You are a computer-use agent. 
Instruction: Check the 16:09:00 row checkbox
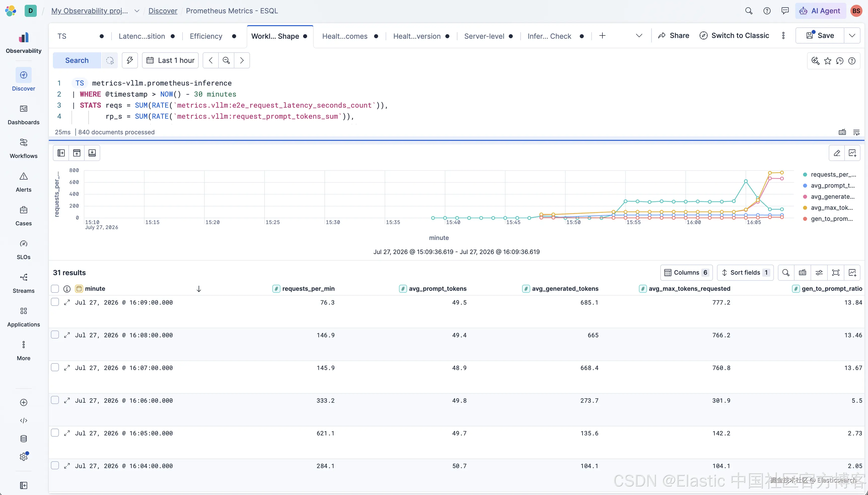(55, 302)
